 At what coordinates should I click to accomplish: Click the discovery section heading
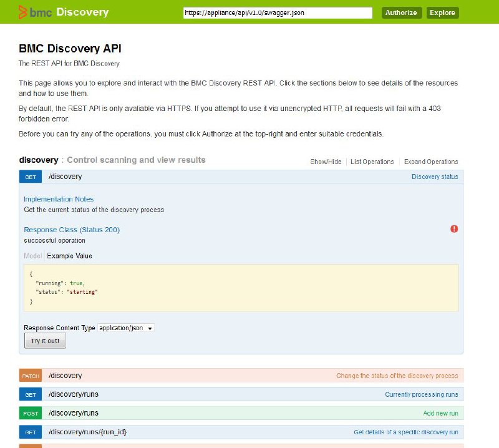pos(39,160)
